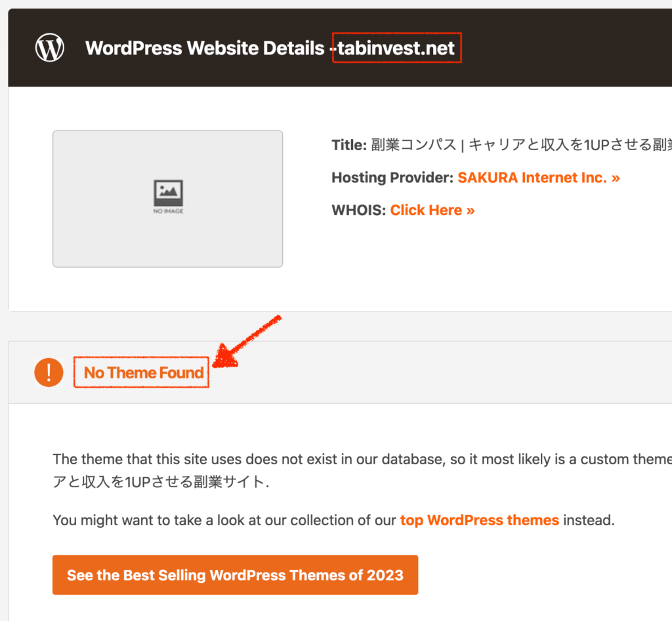Click the Hosting Provider label
Viewport: 672px width, 621px height.
pyautogui.click(x=392, y=177)
